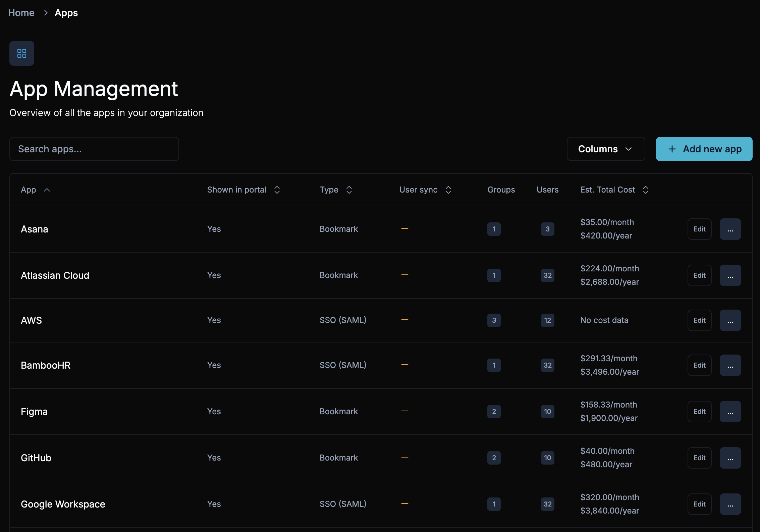Edit Google Workspace app settings

699,503
